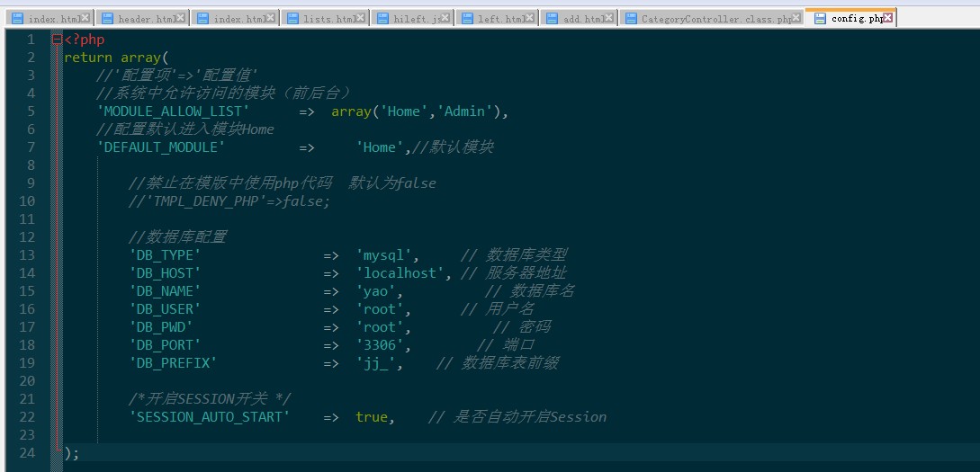This screenshot has height=472, width=980.
Task: Click the save-state icon on config.php tab
Action: 820,18
